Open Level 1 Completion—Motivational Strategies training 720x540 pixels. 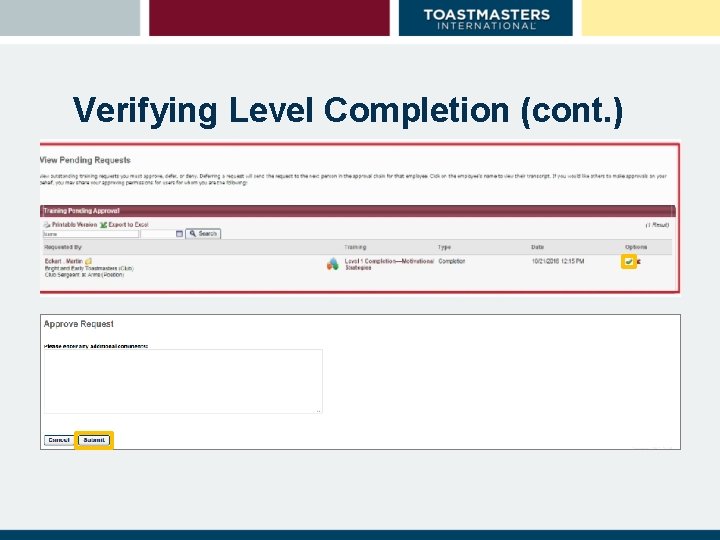[389, 264]
